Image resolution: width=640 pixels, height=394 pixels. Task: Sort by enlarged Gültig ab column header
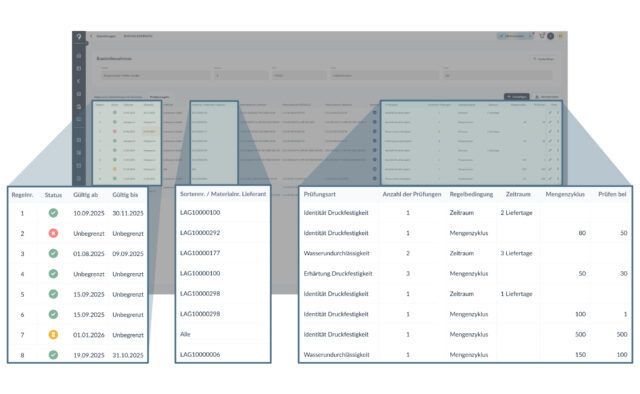tap(86, 195)
